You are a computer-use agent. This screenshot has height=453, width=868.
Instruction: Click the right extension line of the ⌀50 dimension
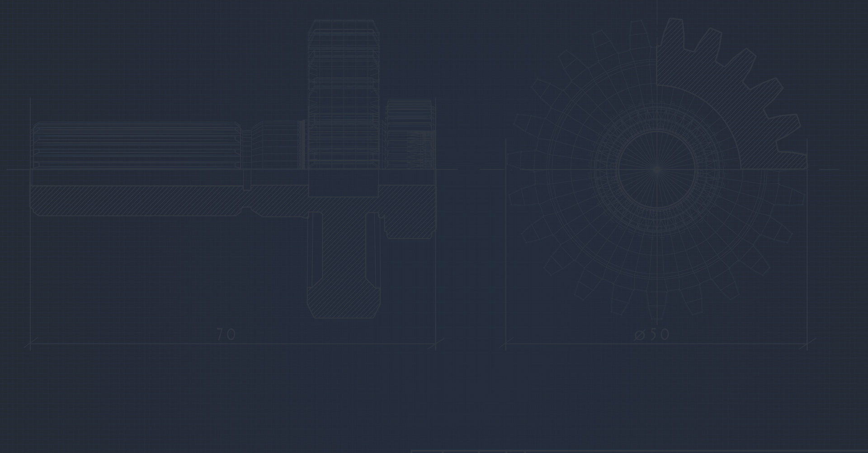tap(807, 271)
